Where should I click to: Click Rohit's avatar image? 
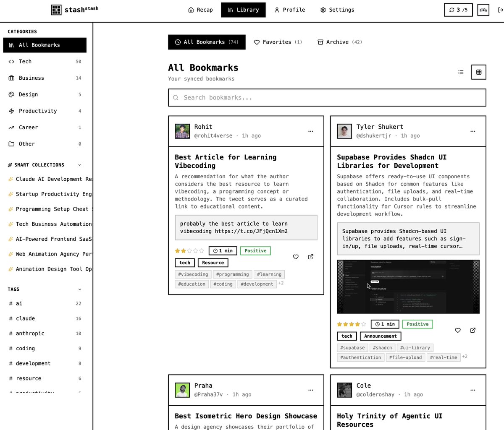182,131
